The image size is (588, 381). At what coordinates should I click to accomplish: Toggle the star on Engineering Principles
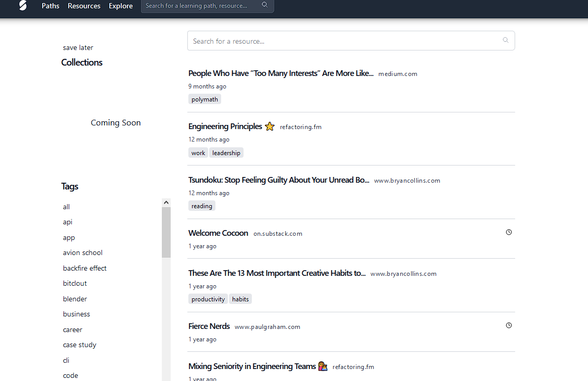pyautogui.click(x=270, y=126)
